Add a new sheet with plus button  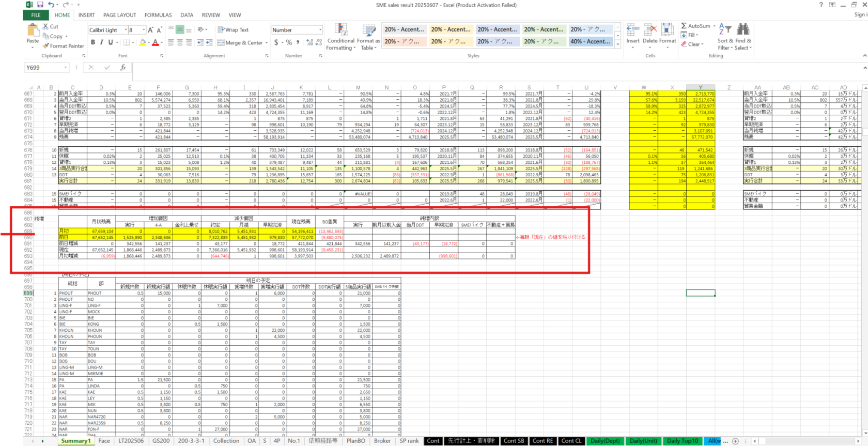pyautogui.click(x=735, y=441)
